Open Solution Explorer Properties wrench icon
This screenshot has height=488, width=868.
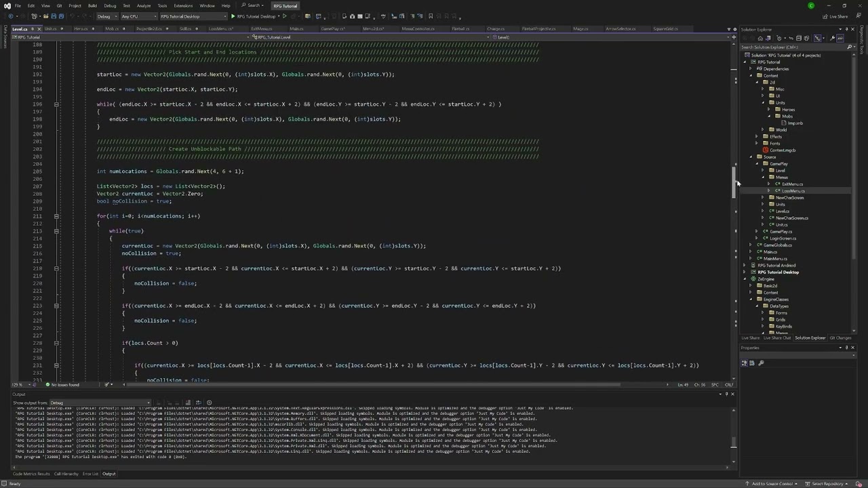(x=832, y=39)
